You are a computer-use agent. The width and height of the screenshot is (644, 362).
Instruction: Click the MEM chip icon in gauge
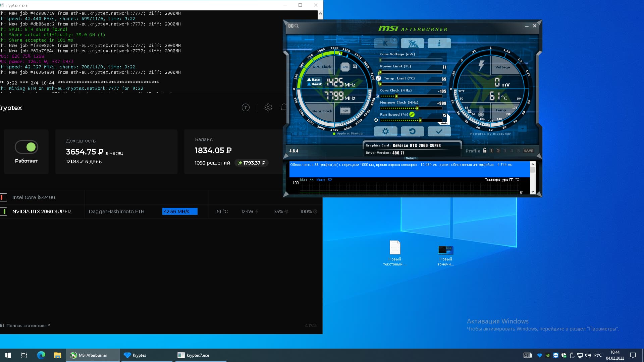coord(345,111)
